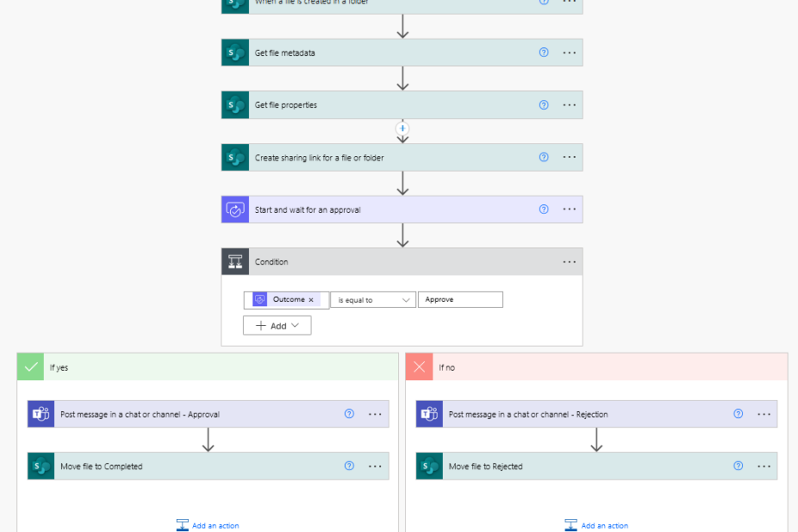Show help for Move file to Rejected

(739, 466)
